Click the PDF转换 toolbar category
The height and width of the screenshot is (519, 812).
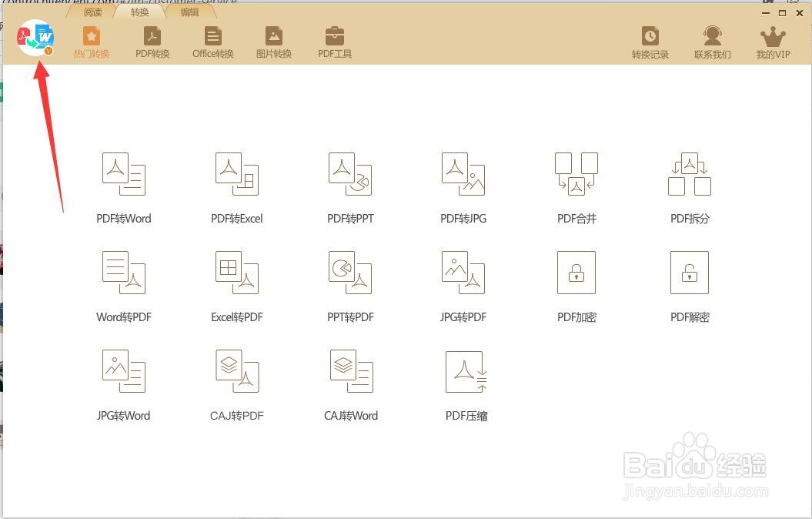[x=152, y=42]
